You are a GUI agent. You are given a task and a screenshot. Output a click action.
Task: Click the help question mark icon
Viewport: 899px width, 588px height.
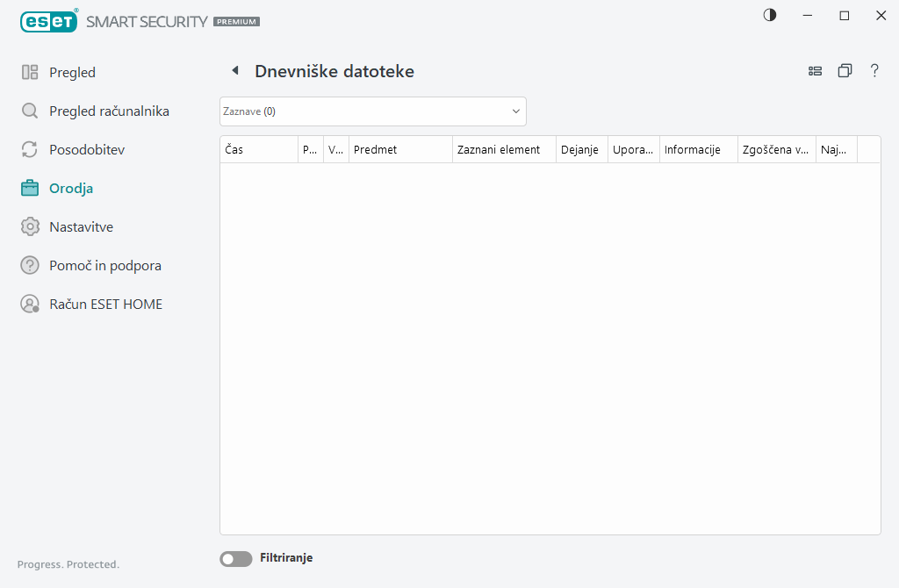pos(874,71)
